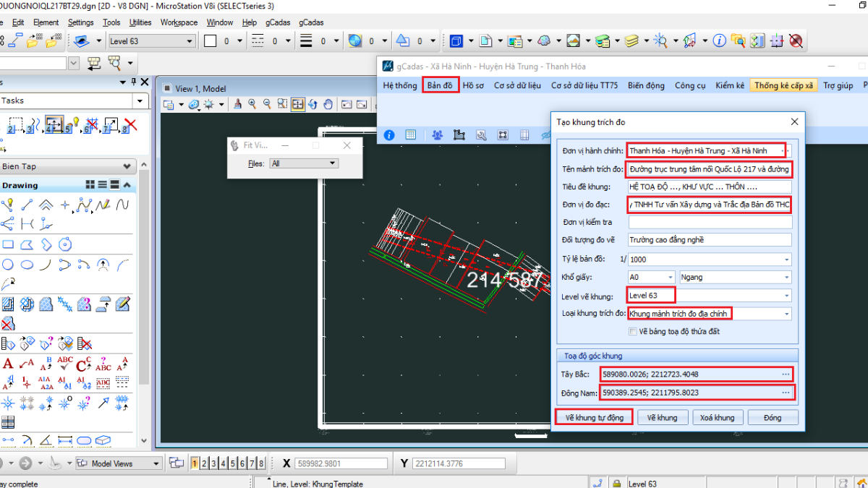This screenshot has height=488, width=868.
Task: Click the Place Active Cell snowflake tool
Action: 8,403
